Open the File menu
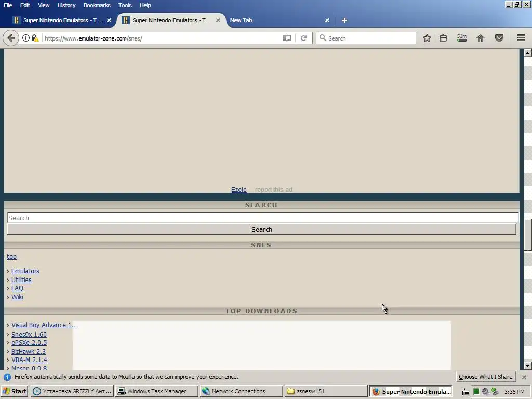 tap(8, 5)
